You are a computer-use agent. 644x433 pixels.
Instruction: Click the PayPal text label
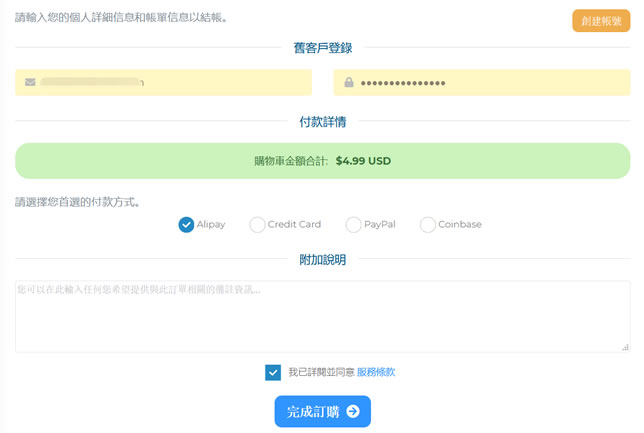[x=380, y=225]
